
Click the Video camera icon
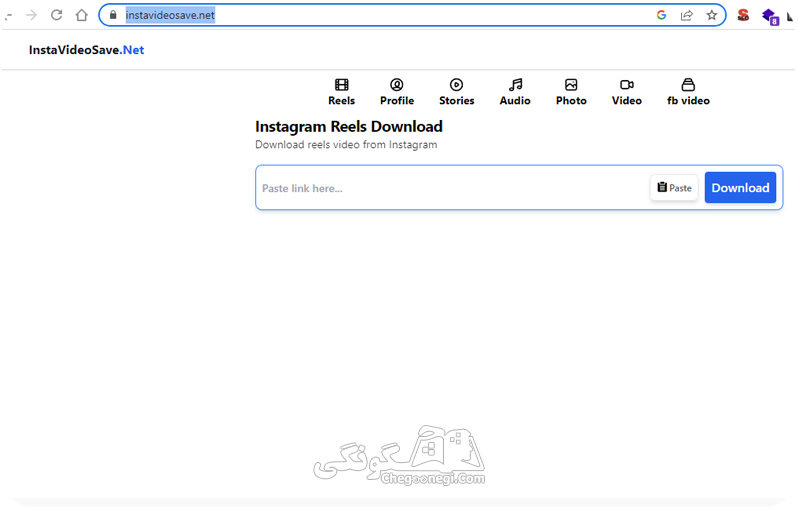(626, 84)
